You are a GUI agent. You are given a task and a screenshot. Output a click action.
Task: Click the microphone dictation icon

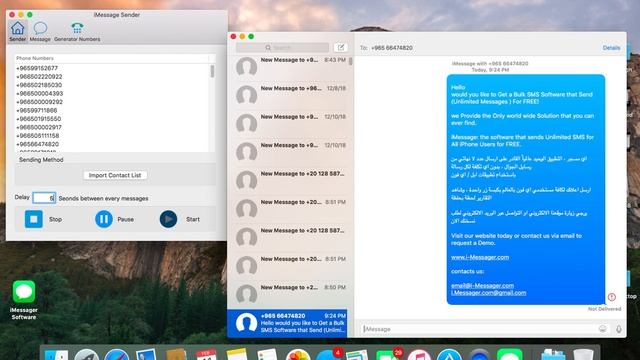(x=619, y=329)
